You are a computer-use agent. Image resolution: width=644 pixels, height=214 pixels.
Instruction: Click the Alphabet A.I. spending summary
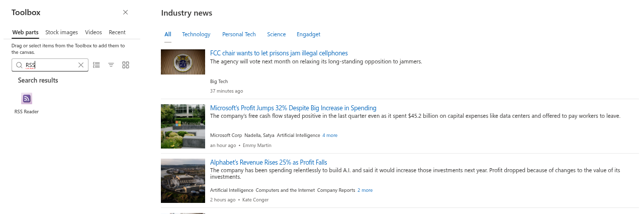415,174
